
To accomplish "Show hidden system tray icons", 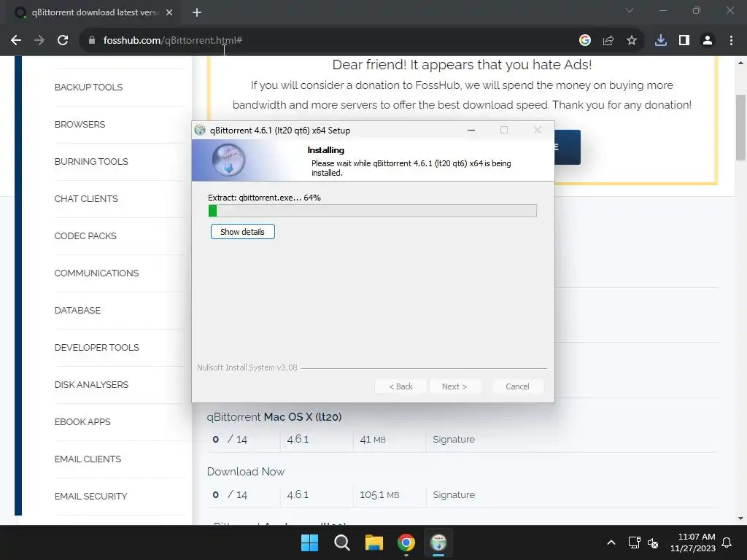I will [611, 542].
